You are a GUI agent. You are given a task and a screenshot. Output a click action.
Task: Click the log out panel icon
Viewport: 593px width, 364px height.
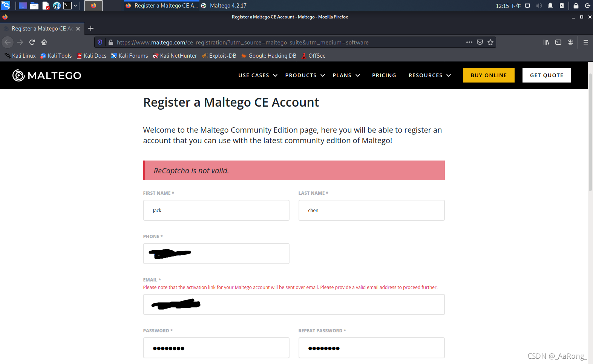tap(587, 6)
